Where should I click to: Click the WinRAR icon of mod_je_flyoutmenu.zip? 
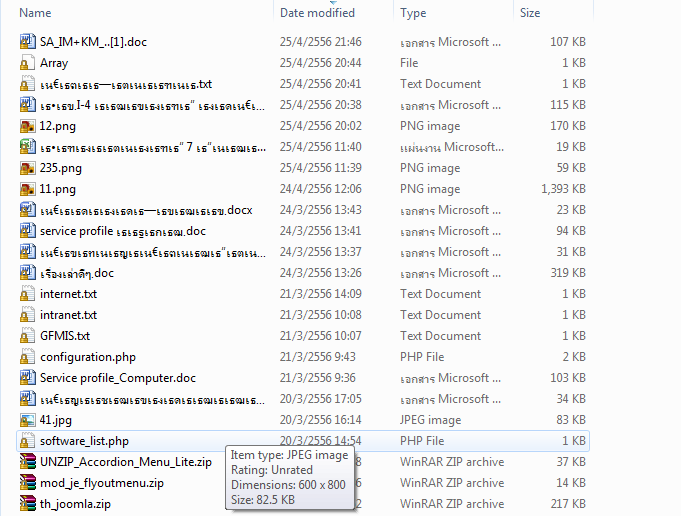(27, 483)
